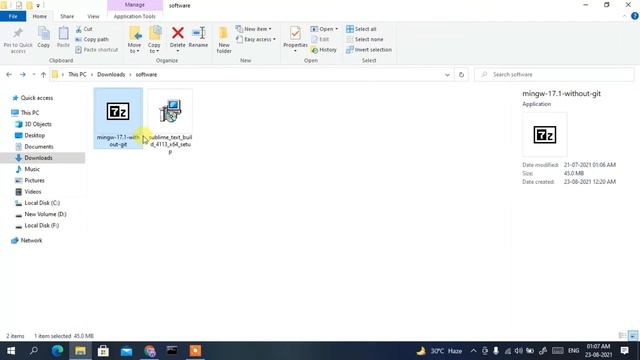Open file History
The height and width of the screenshot is (360, 640).
click(324, 49)
